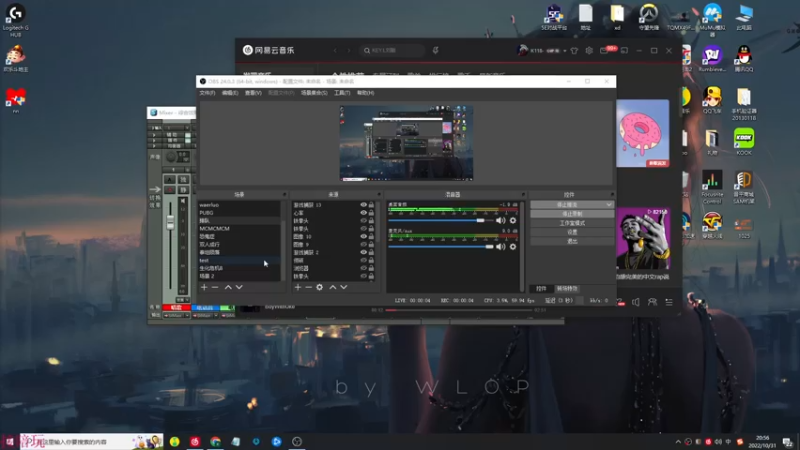The image size is (800, 450).
Task: Add a new scene with the plus icon
Action: click(x=204, y=288)
